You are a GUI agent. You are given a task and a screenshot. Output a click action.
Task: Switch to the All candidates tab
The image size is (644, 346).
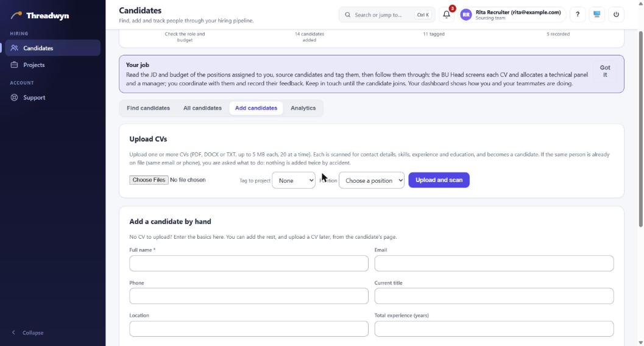click(x=202, y=108)
